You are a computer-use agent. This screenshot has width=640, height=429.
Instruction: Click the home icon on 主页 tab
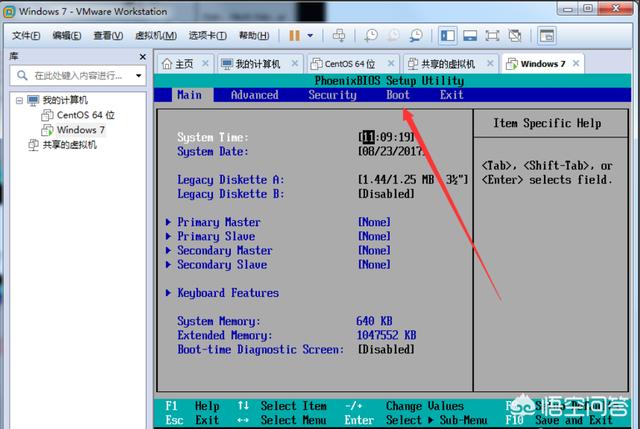167,64
